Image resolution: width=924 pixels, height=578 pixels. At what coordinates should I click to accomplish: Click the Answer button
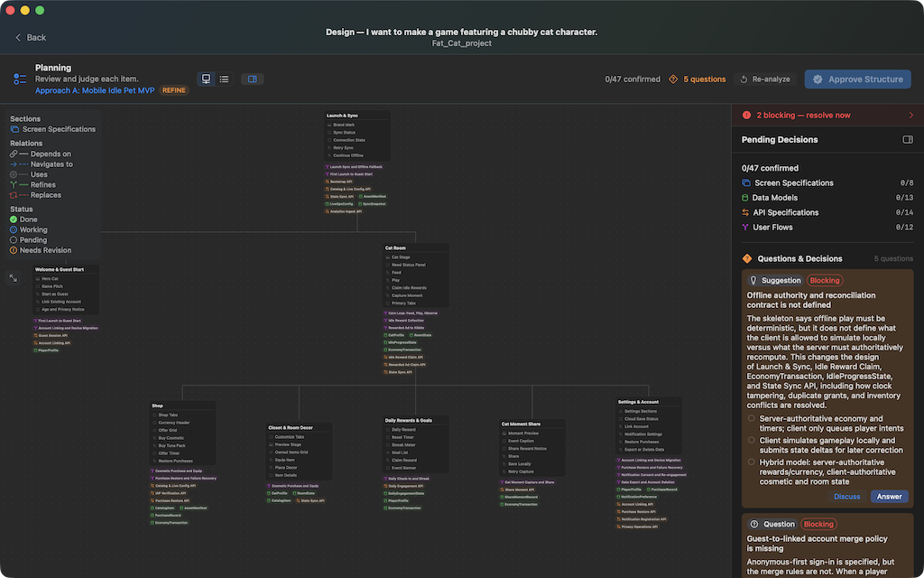[889, 497]
